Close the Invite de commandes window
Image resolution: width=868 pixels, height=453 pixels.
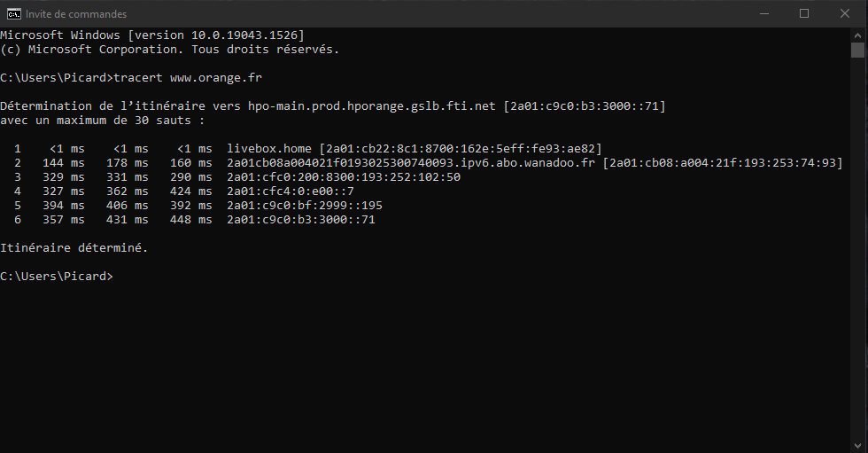click(845, 13)
